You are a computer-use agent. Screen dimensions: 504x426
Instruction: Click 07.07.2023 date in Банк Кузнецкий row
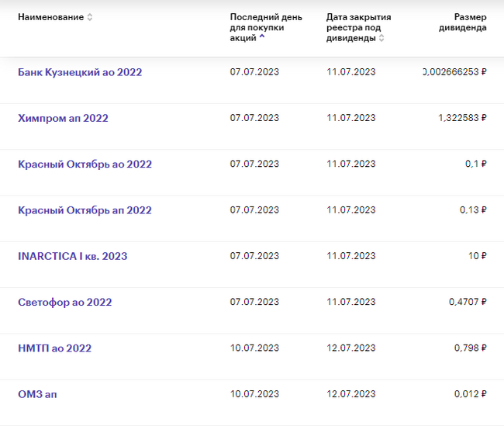pos(254,71)
